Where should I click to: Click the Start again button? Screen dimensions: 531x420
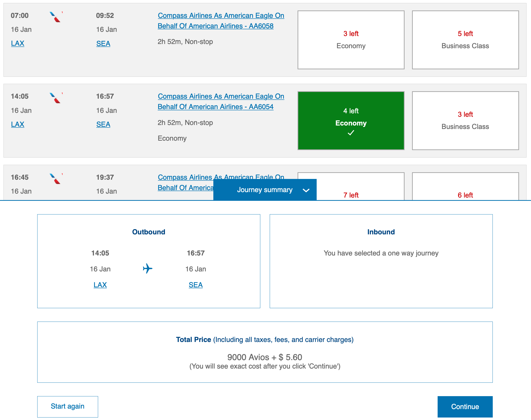(68, 407)
